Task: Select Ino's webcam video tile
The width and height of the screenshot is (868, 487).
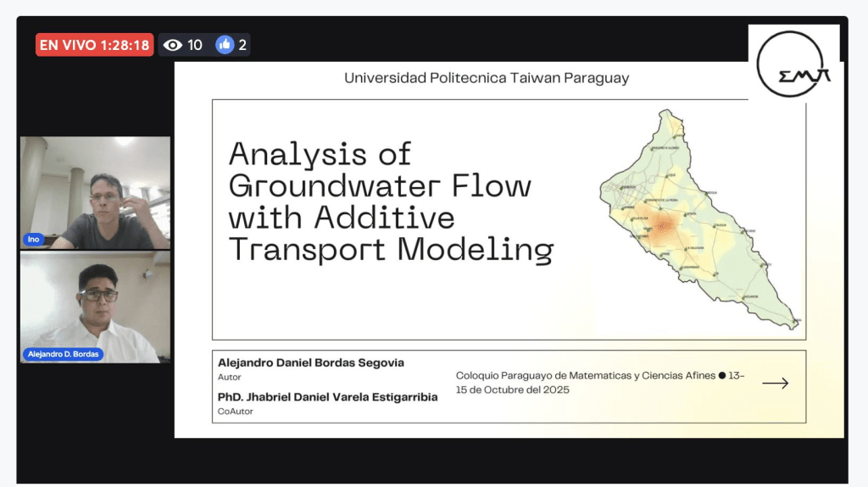Action: pyautogui.click(x=95, y=192)
